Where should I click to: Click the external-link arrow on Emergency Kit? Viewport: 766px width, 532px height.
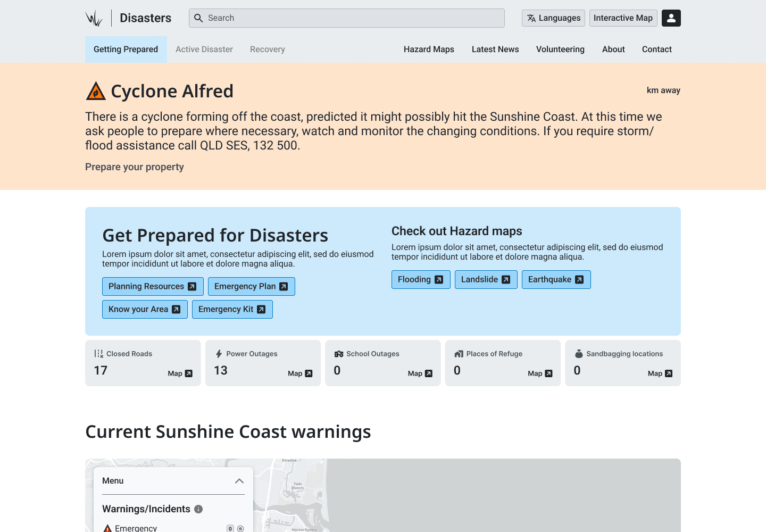pos(261,309)
